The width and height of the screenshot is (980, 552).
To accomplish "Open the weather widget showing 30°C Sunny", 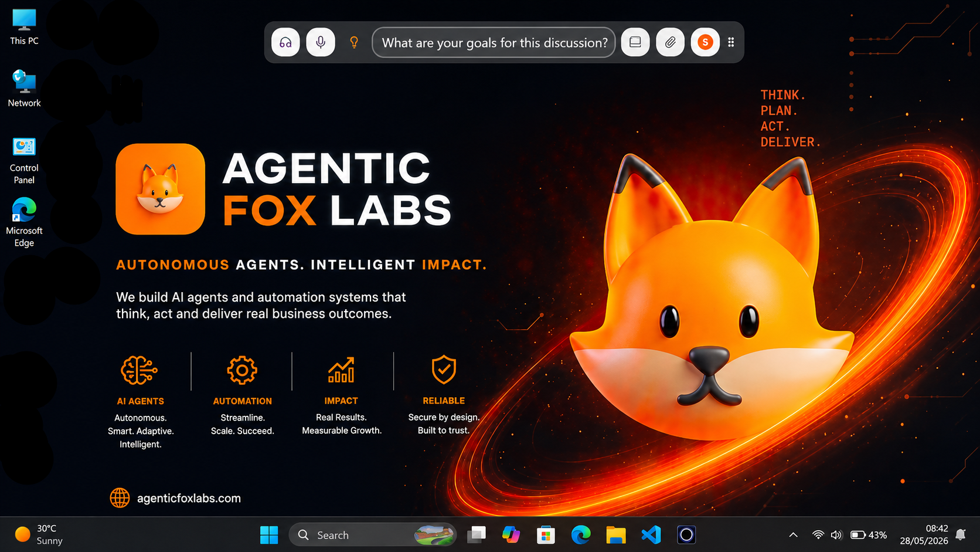I will point(39,535).
